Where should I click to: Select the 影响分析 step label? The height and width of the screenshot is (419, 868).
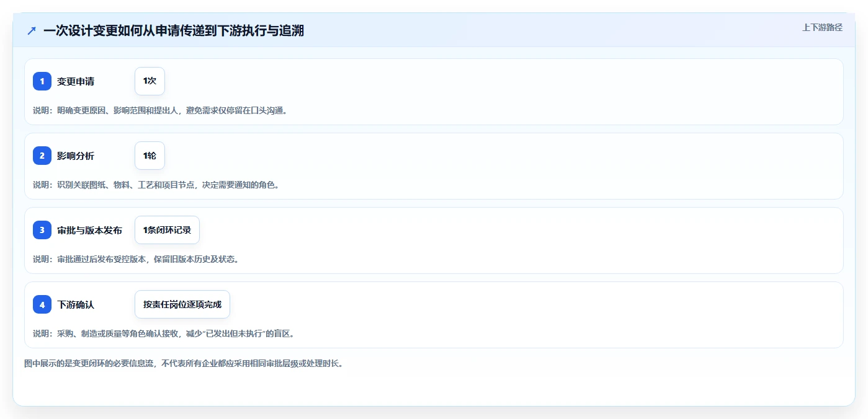76,156
